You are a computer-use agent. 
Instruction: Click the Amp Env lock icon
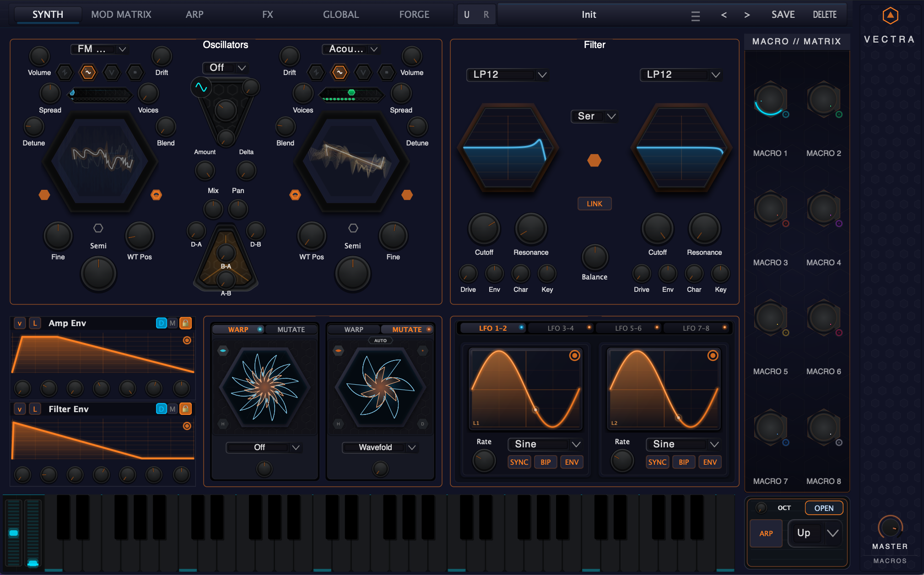(x=185, y=323)
